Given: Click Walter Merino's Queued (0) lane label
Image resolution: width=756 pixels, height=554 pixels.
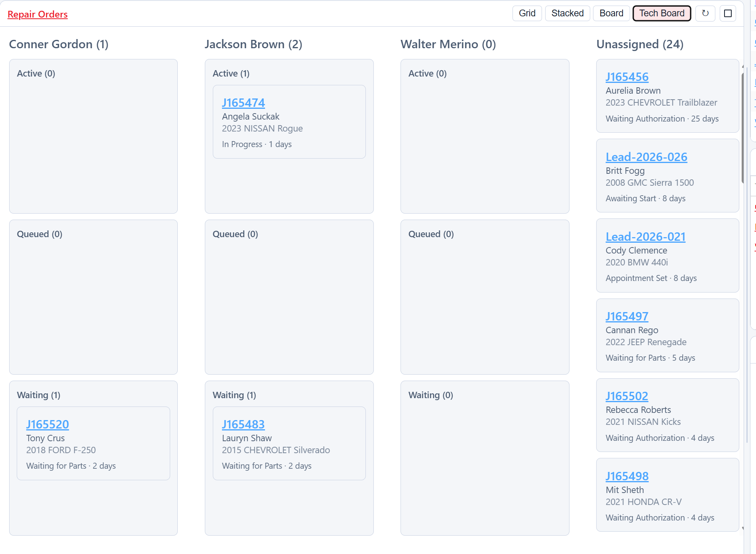Looking at the screenshot, I should pyautogui.click(x=431, y=234).
